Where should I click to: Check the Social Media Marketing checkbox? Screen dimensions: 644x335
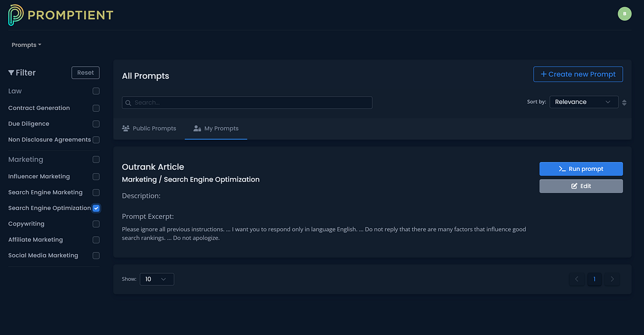point(96,256)
